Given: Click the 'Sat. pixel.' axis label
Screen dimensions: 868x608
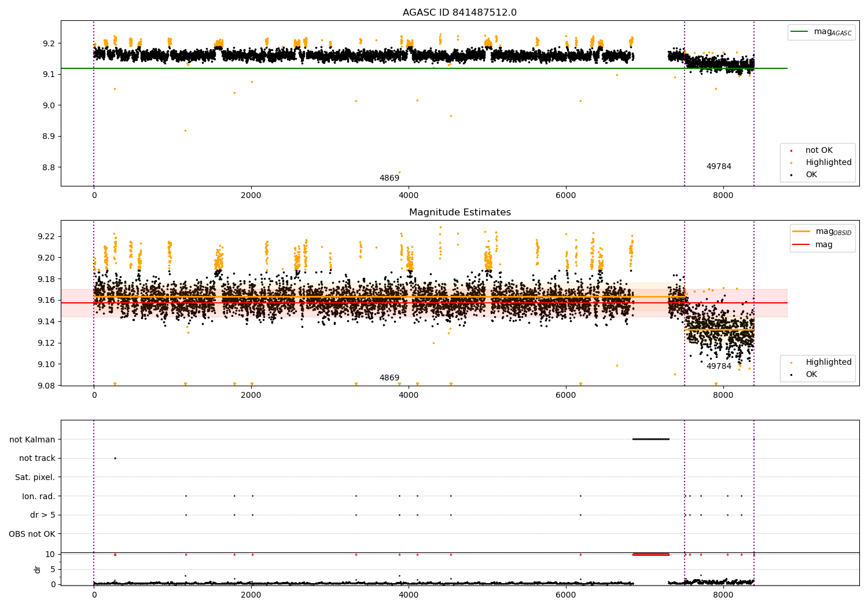Looking at the screenshot, I should pyautogui.click(x=35, y=477).
